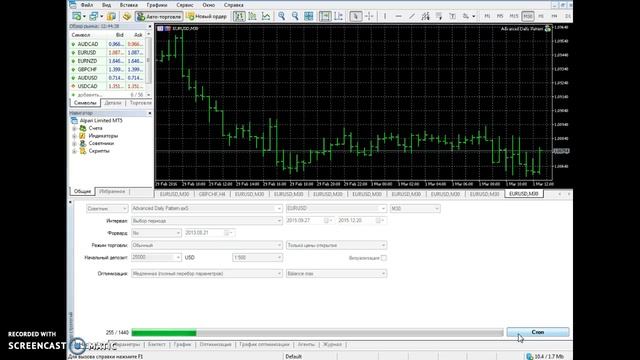The height and width of the screenshot is (360, 640).
Task: Click the New Order button
Action: click(207, 16)
